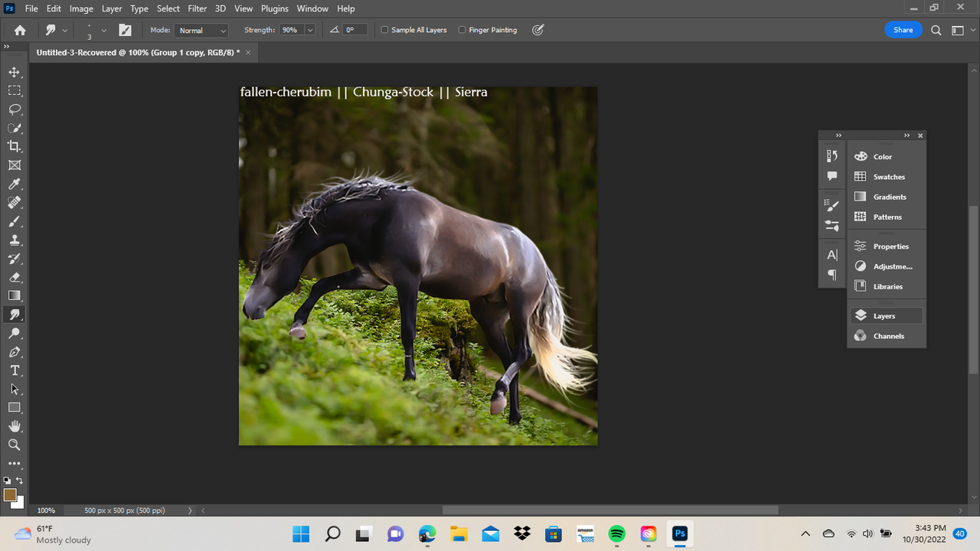Enable Sample All Layers checkbox
980x551 pixels.
click(384, 30)
